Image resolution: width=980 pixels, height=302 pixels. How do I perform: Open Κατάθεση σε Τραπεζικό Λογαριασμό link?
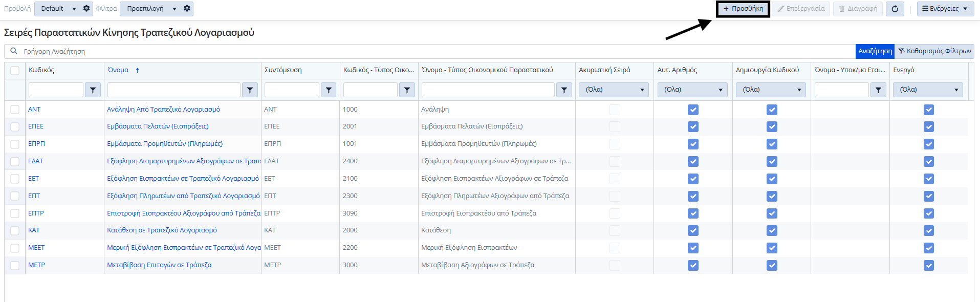162,230
